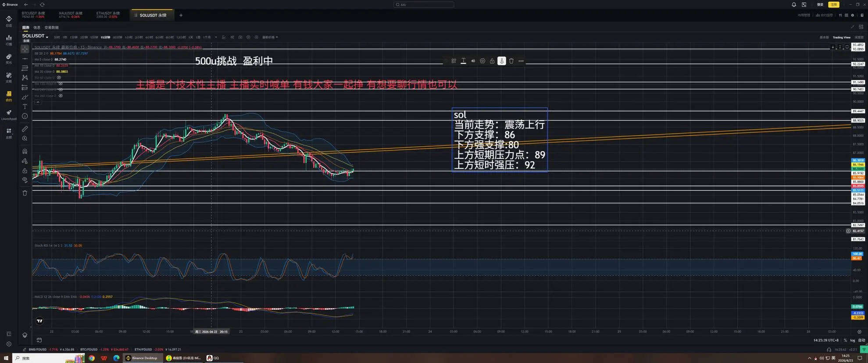Select the ruler Measure tool

[x=25, y=129]
